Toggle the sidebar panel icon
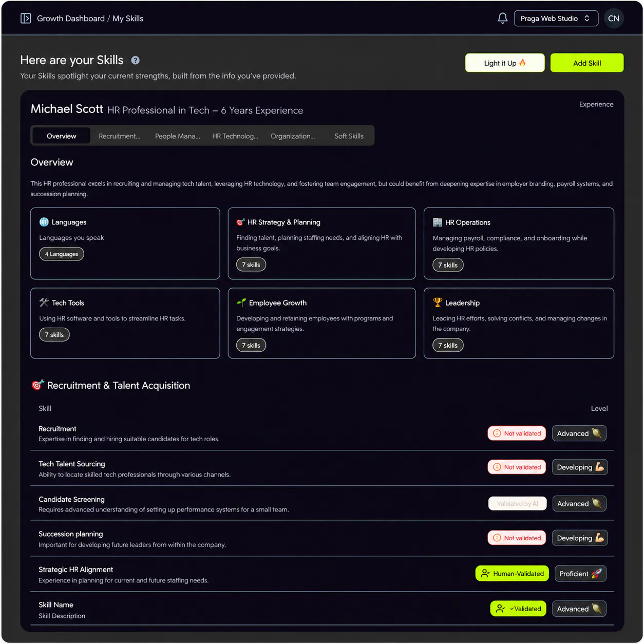The width and height of the screenshot is (644, 644). tap(26, 18)
